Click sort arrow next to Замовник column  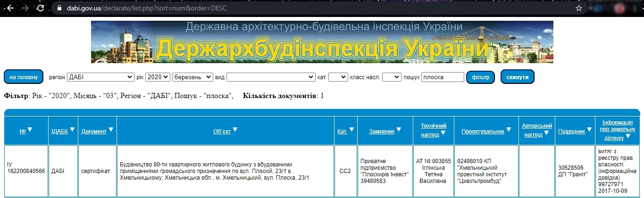pos(399,130)
